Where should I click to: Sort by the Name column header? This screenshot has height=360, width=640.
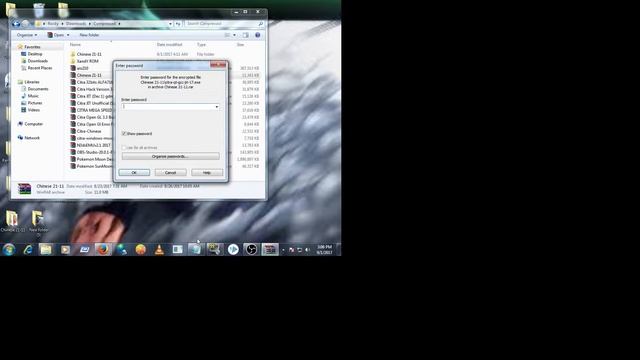(x=76, y=44)
